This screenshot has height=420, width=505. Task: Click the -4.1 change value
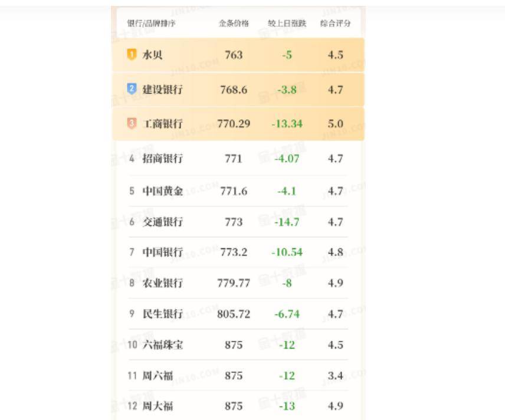pos(287,191)
